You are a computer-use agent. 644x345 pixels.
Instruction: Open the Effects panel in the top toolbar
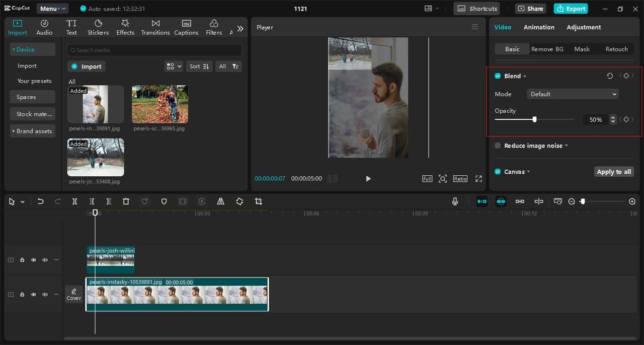pyautogui.click(x=125, y=26)
